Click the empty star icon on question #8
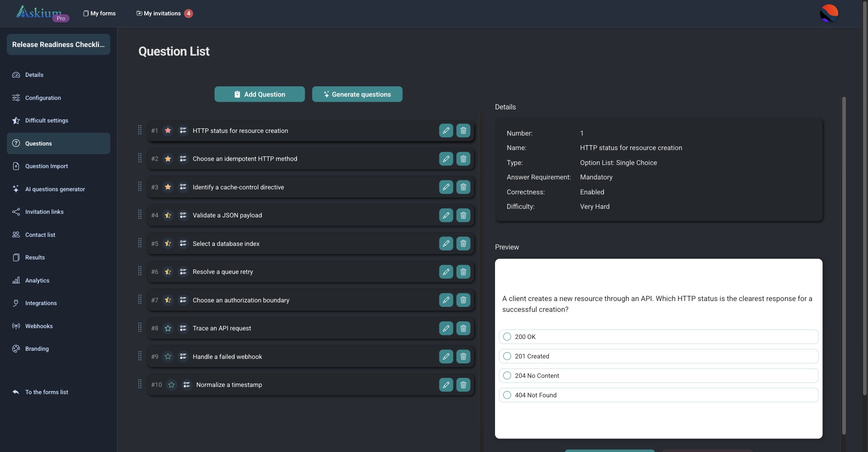Image resolution: width=868 pixels, height=452 pixels. [168, 328]
